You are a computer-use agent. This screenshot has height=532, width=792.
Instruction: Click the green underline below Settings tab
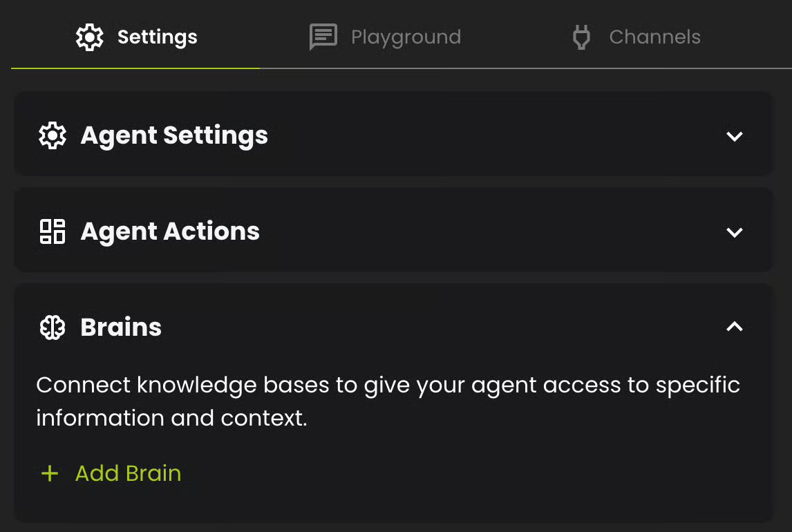pos(135,68)
